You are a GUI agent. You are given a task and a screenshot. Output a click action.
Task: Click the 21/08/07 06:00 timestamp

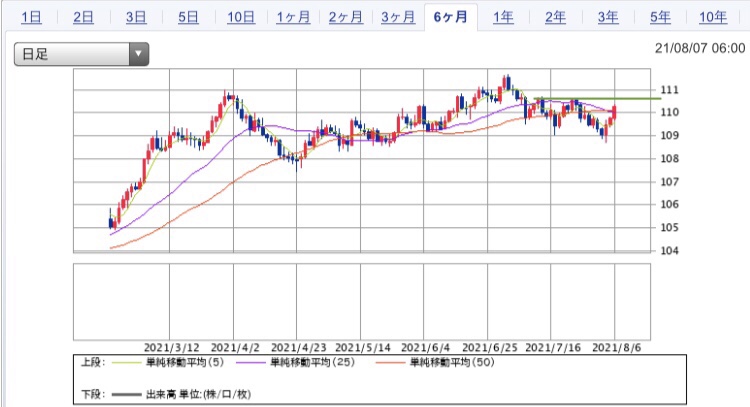pos(700,48)
